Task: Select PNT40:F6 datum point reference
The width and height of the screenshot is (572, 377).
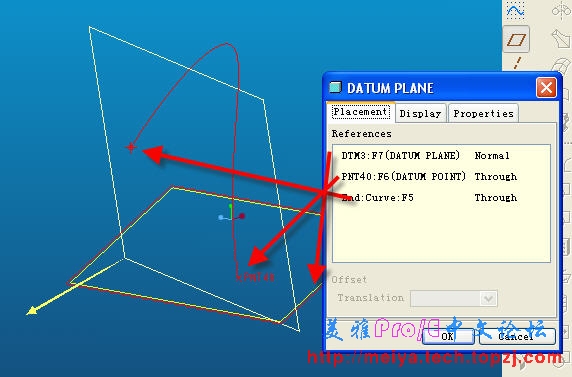Action: click(403, 177)
